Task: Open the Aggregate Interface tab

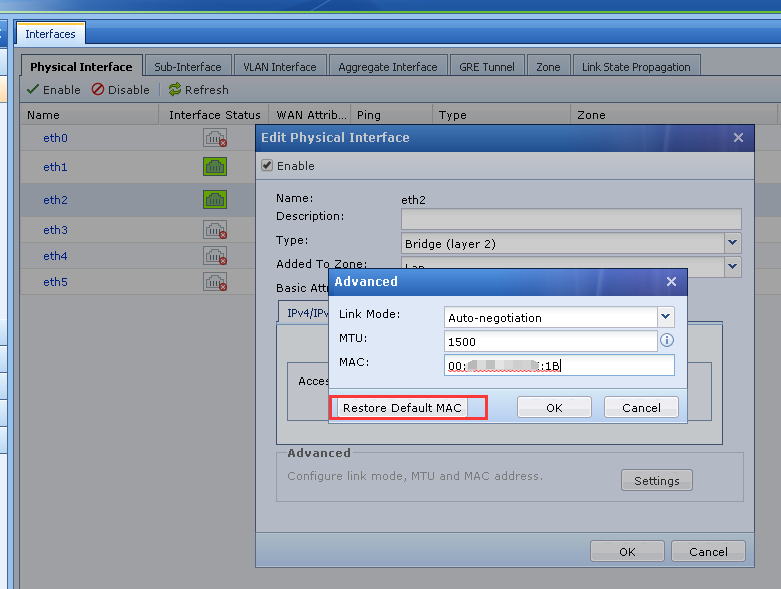Action: click(388, 67)
